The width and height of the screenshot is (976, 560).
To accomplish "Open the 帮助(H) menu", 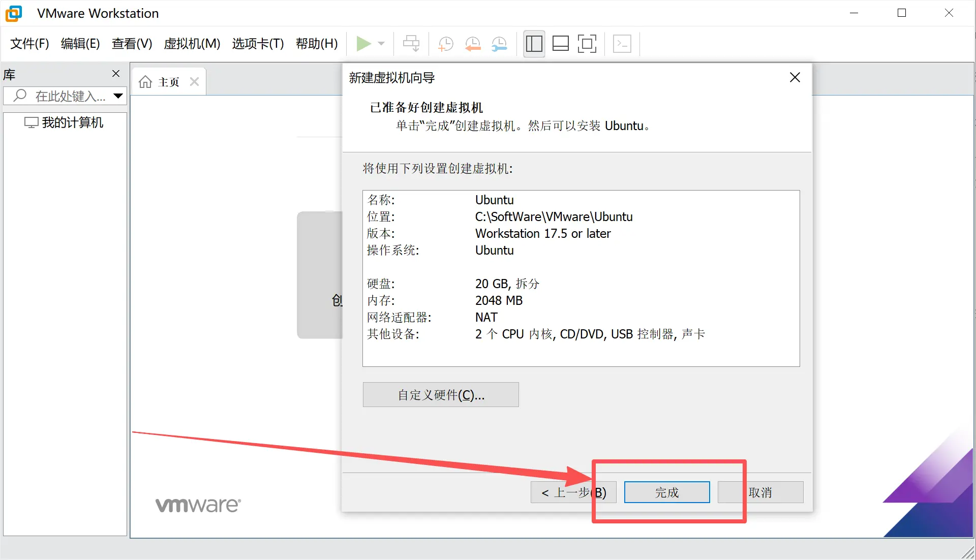I will 317,44.
